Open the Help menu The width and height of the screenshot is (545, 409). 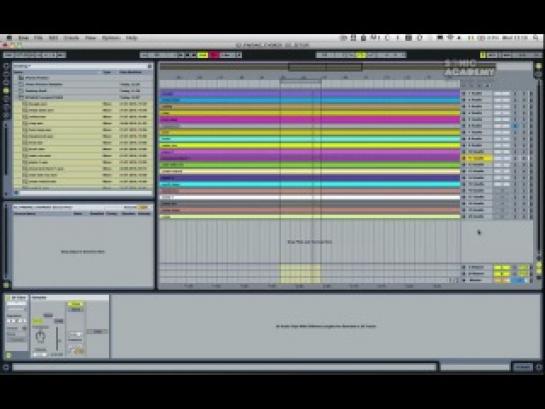pyautogui.click(x=132, y=38)
